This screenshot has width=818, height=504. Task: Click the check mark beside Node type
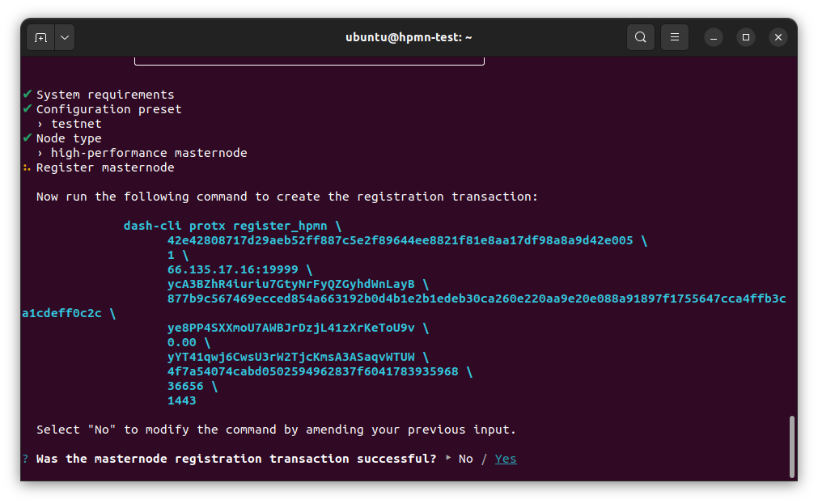(x=28, y=138)
